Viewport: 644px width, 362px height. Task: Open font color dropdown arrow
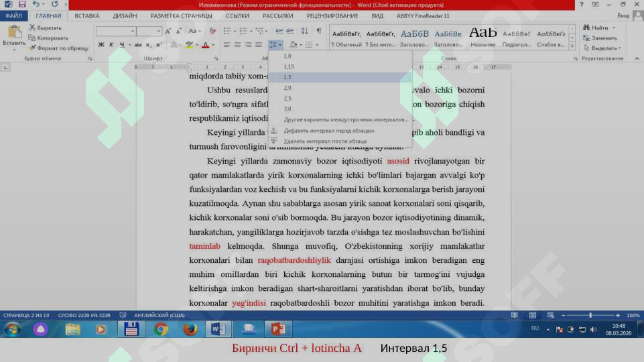coord(213,45)
